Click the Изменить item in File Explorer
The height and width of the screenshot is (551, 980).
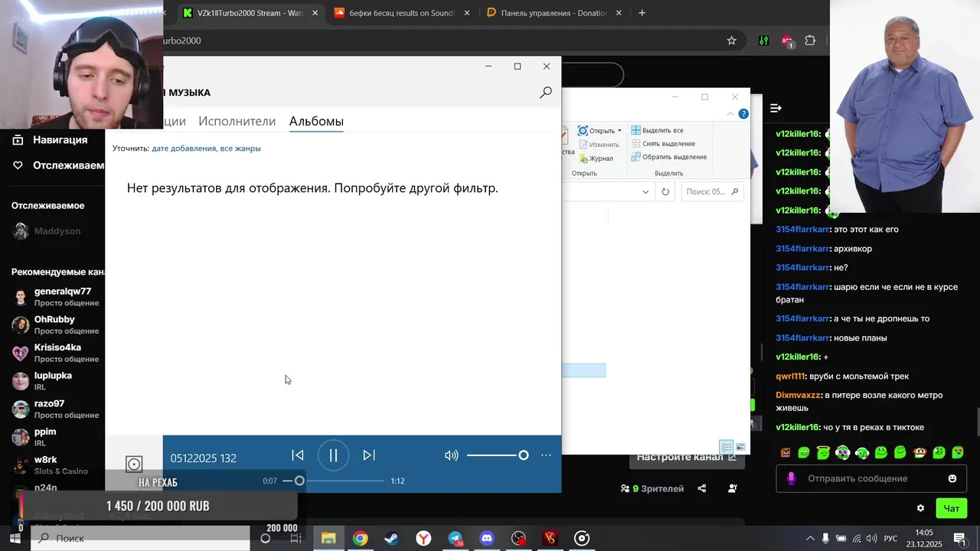tap(599, 145)
